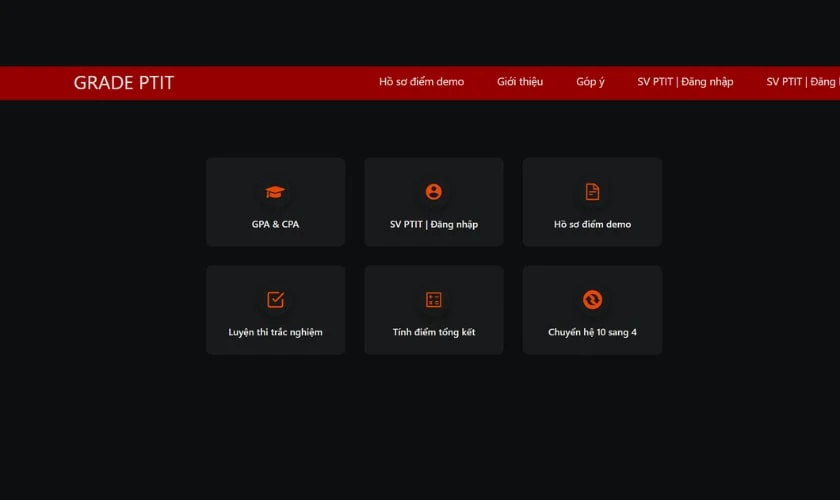Viewport: 840px width, 500px height.
Task: Click the SV PTIT | Đăng nhập card label
Action: (x=434, y=224)
